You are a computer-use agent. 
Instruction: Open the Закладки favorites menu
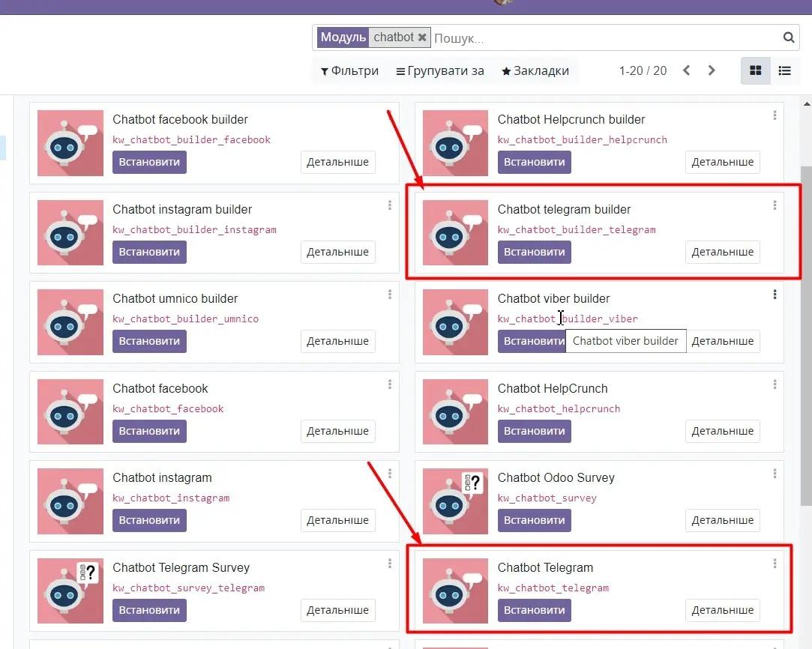[535, 71]
